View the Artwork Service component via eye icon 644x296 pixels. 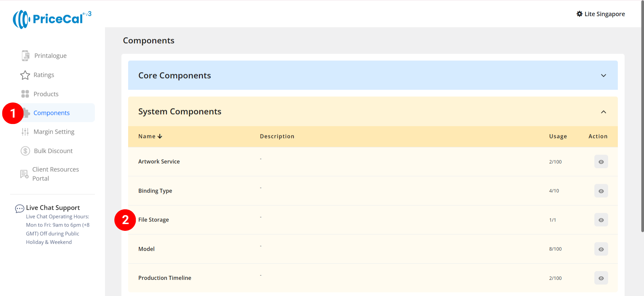coord(601,162)
